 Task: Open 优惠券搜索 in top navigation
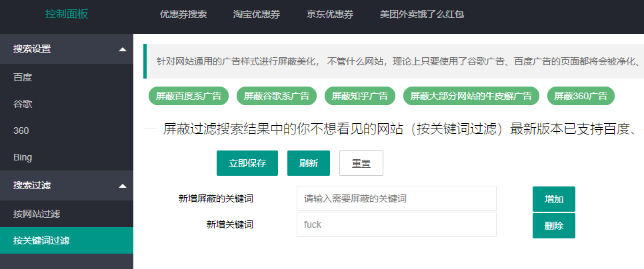[x=183, y=15]
